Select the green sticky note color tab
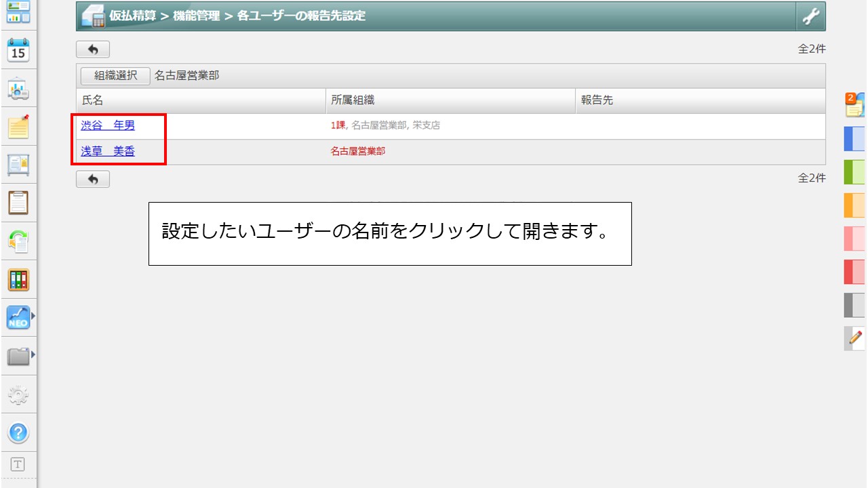This screenshot has width=868, height=488. click(x=854, y=172)
